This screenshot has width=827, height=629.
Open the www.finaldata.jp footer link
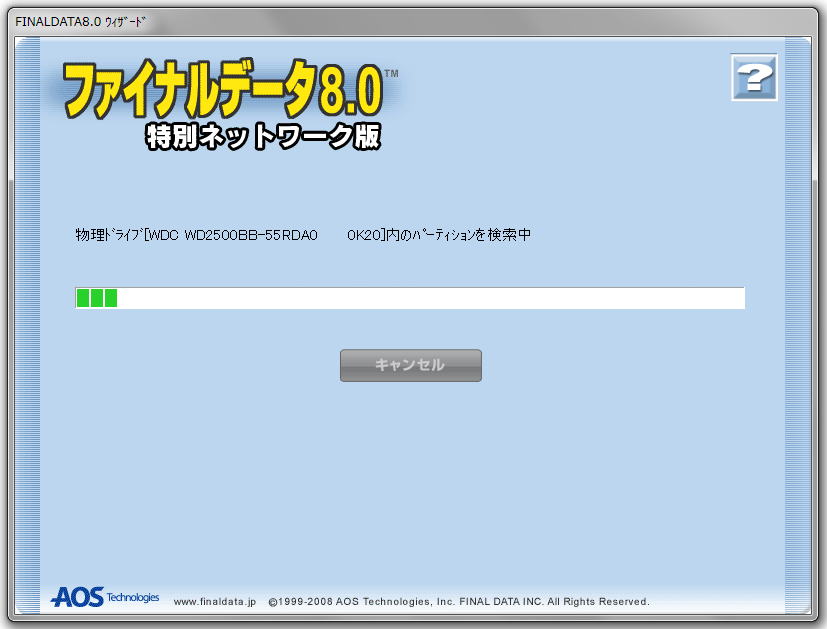[x=215, y=602]
